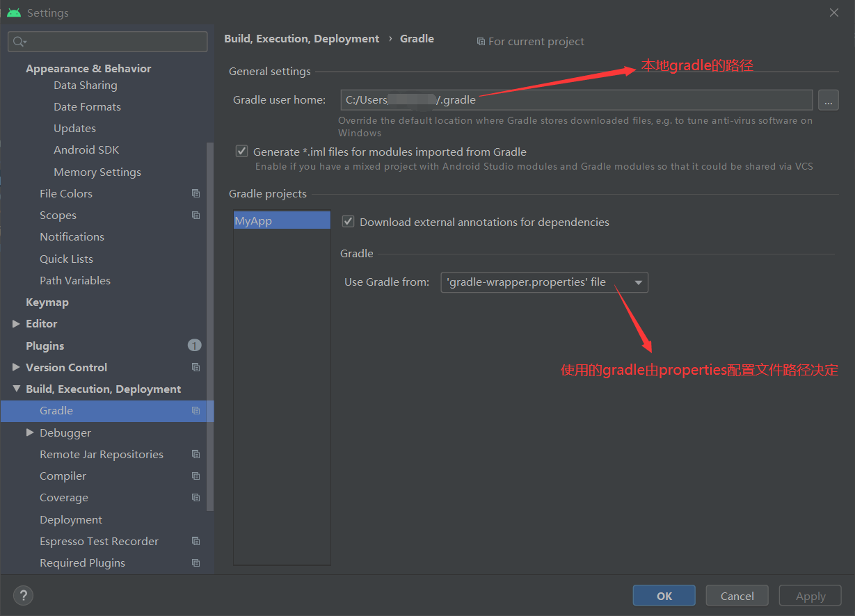
Task: Open Quick Lists settings
Action: pos(66,259)
